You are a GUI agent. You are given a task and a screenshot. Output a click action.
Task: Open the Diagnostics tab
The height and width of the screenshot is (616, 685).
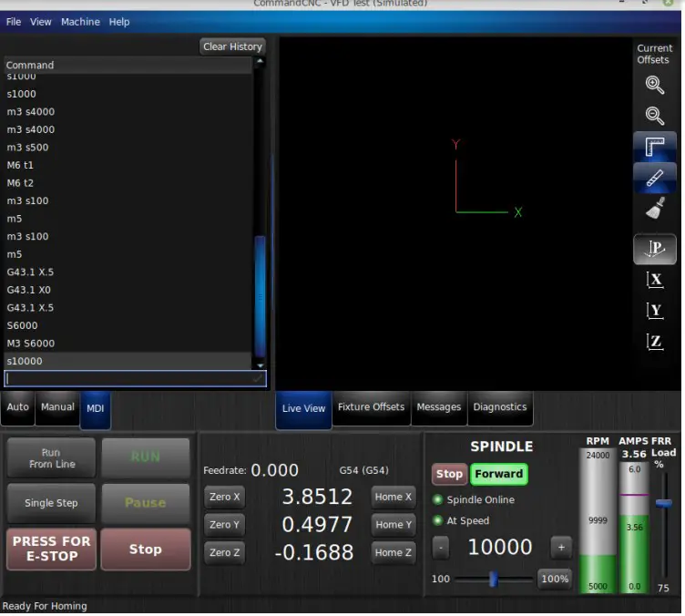click(499, 407)
